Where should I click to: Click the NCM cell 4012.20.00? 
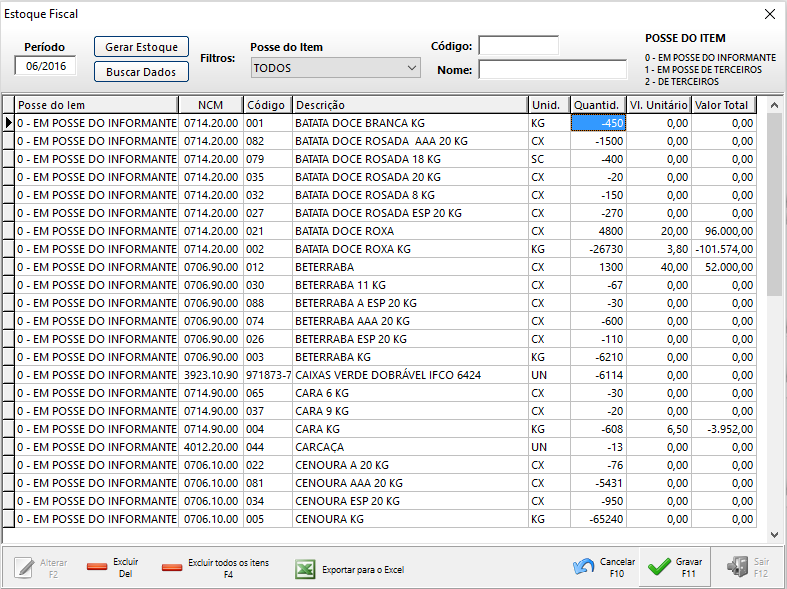coord(211,448)
